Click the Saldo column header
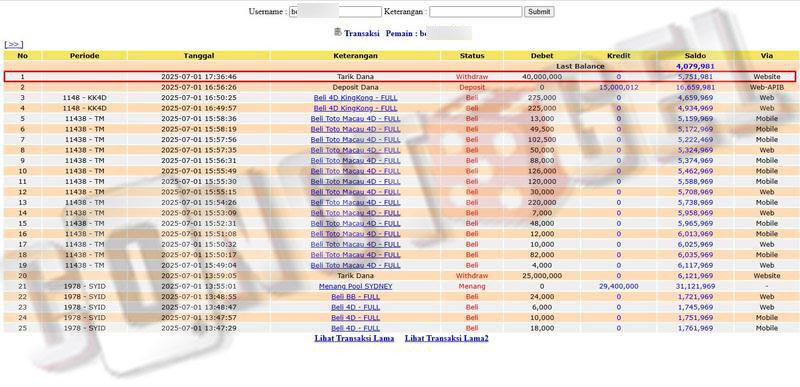The width and height of the screenshot is (800, 387). (x=695, y=56)
